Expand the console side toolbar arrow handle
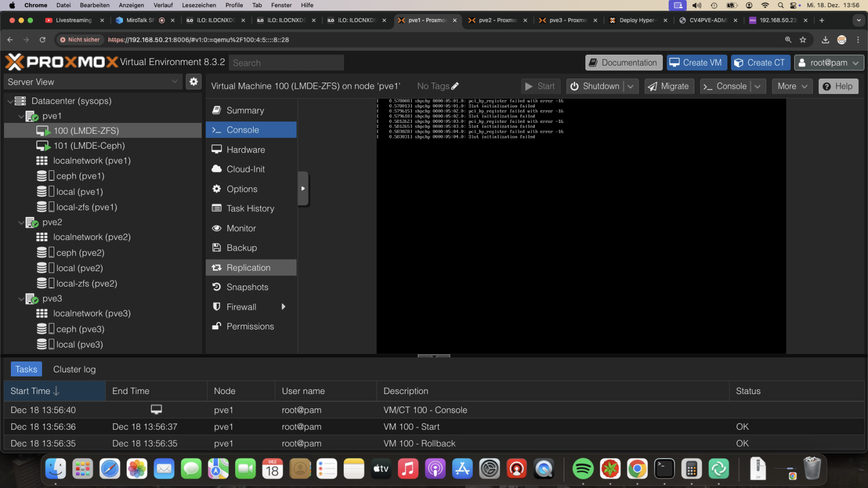Image resolution: width=868 pixels, height=488 pixels. click(x=303, y=188)
